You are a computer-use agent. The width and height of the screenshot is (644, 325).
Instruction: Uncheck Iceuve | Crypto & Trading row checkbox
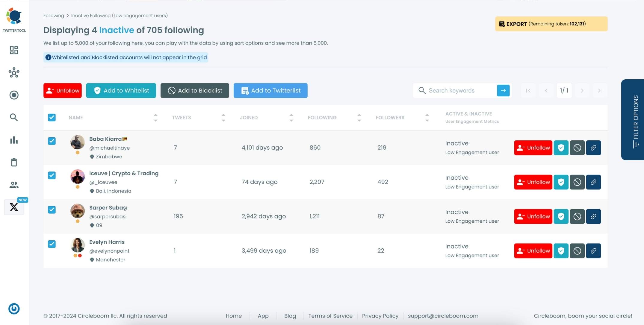[x=52, y=175]
